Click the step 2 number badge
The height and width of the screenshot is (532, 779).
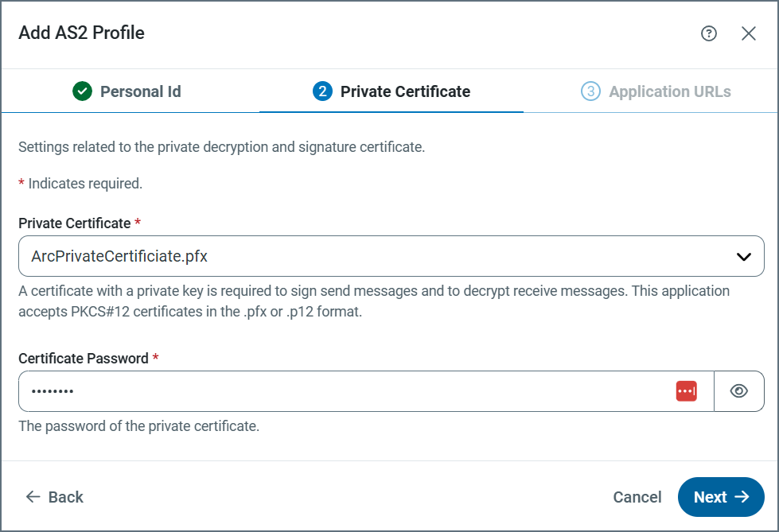[322, 91]
